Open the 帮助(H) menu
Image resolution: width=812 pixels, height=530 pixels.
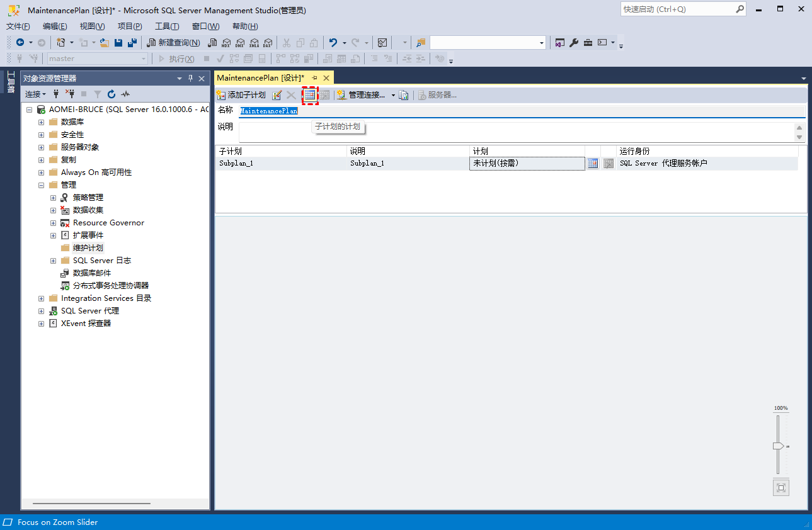[x=245, y=26]
